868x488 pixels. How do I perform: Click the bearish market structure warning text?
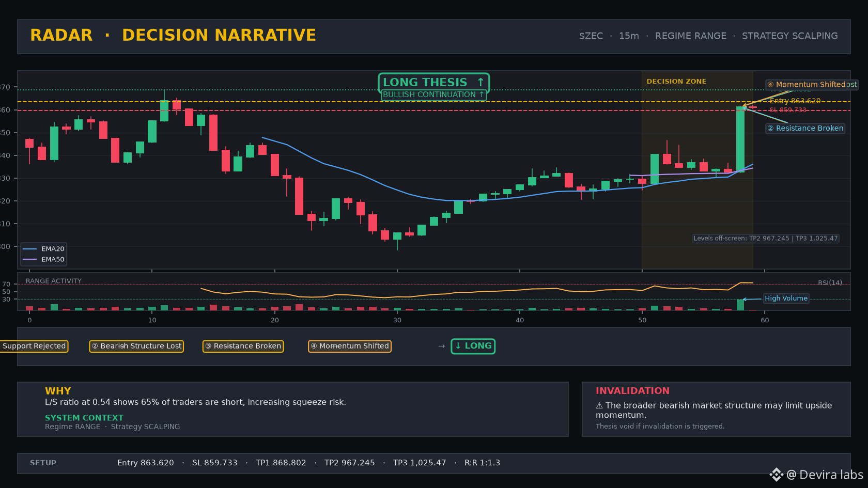tap(714, 410)
